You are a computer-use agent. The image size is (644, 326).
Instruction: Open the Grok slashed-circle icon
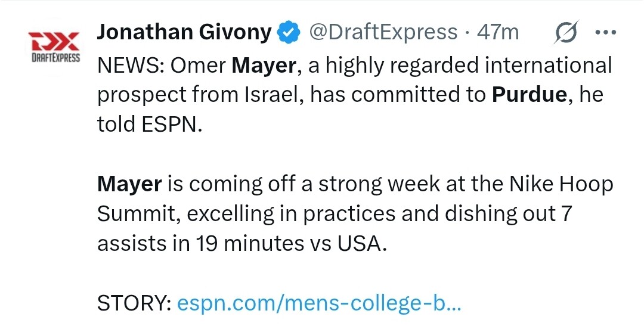click(x=566, y=32)
